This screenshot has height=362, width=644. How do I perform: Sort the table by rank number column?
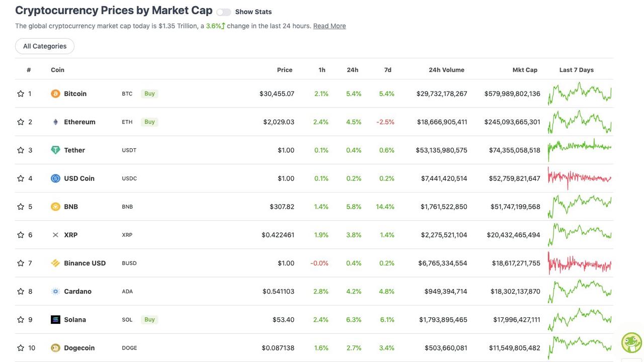click(x=29, y=70)
